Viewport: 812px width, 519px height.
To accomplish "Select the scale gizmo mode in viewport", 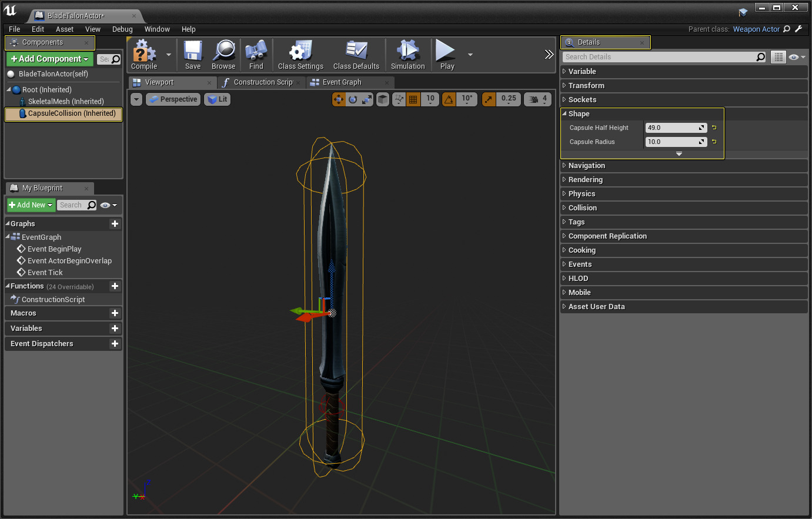I will [x=367, y=99].
